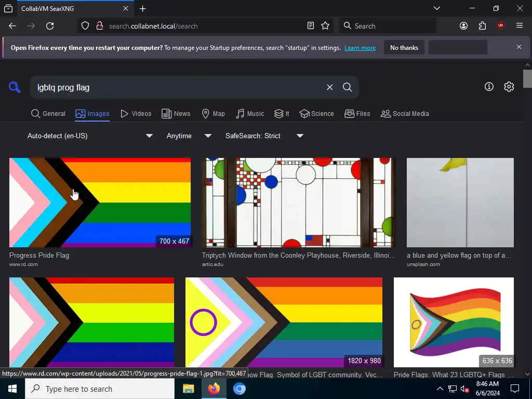
Task: Open the Chromium taskbar icon
Action: point(240,389)
